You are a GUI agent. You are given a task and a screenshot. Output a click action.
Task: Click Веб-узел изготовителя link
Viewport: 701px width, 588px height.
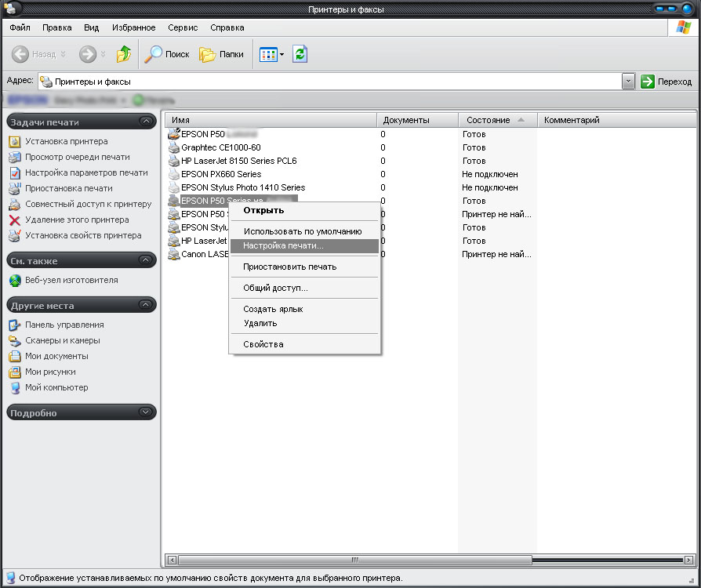point(71,280)
